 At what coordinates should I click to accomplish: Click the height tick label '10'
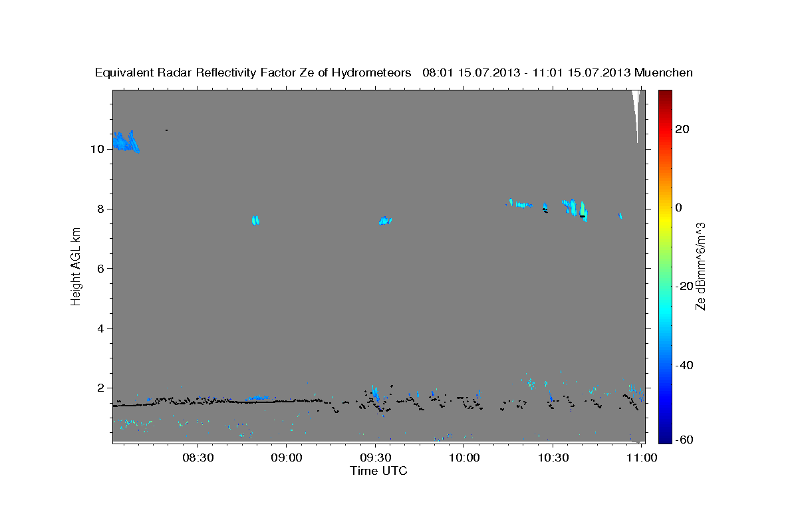pyautogui.click(x=97, y=149)
